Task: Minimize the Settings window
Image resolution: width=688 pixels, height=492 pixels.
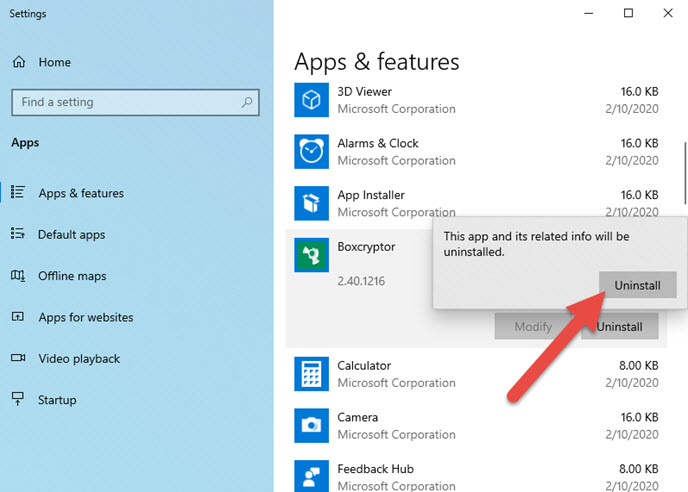Action: click(588, 13)
